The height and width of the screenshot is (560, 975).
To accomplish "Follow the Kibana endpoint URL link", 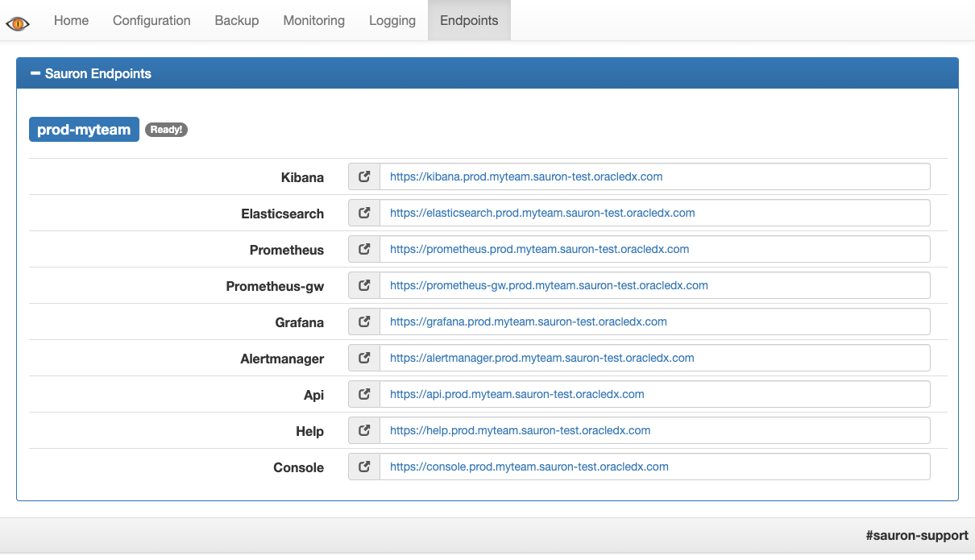I will click(x=525, y=176).
